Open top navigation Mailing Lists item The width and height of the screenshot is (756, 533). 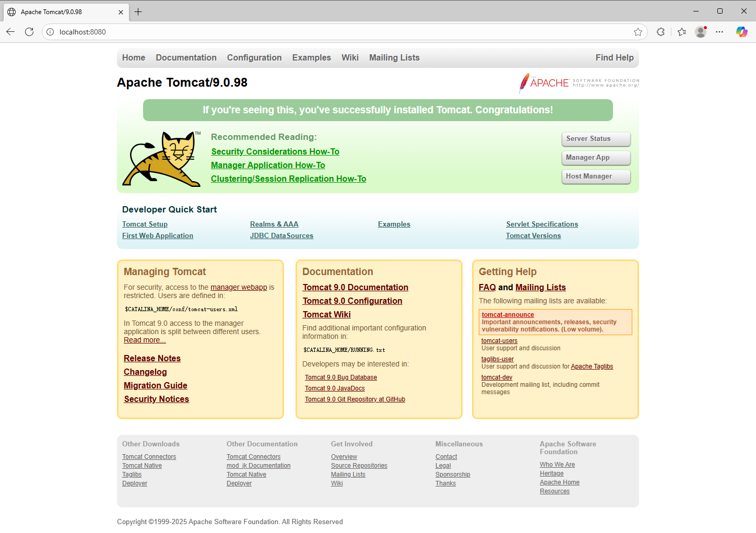(394, 57)
